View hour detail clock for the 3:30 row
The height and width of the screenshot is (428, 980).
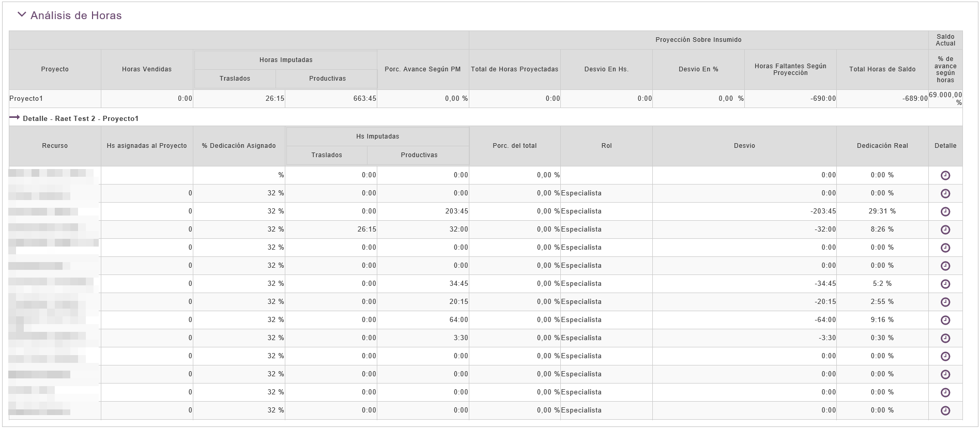945,338
